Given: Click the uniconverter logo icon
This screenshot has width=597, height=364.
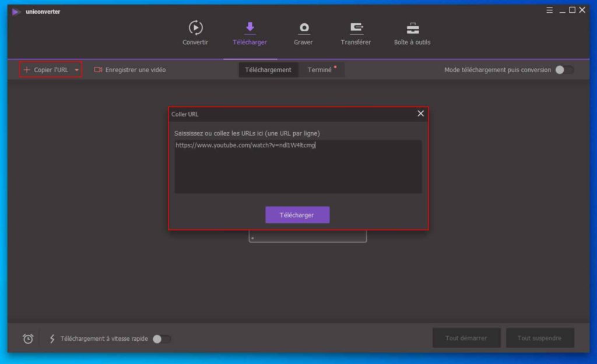Looking at the screenshot, I should 16,12.
